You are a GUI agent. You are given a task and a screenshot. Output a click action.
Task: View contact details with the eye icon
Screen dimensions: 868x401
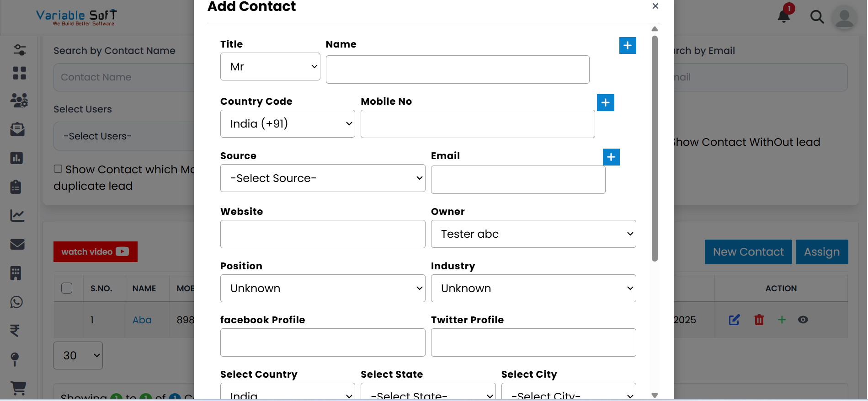point(804,320)
